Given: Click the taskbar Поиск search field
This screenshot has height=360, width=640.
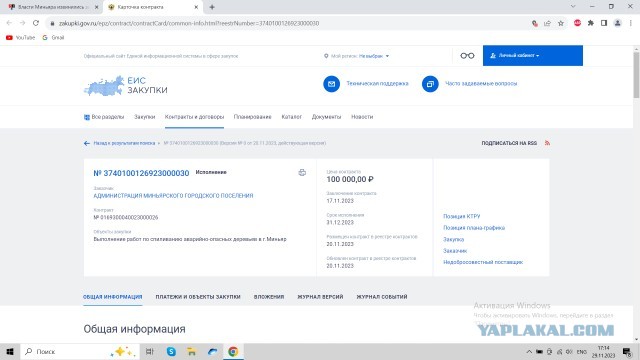Looking at the screenshot, I should 80,351.
